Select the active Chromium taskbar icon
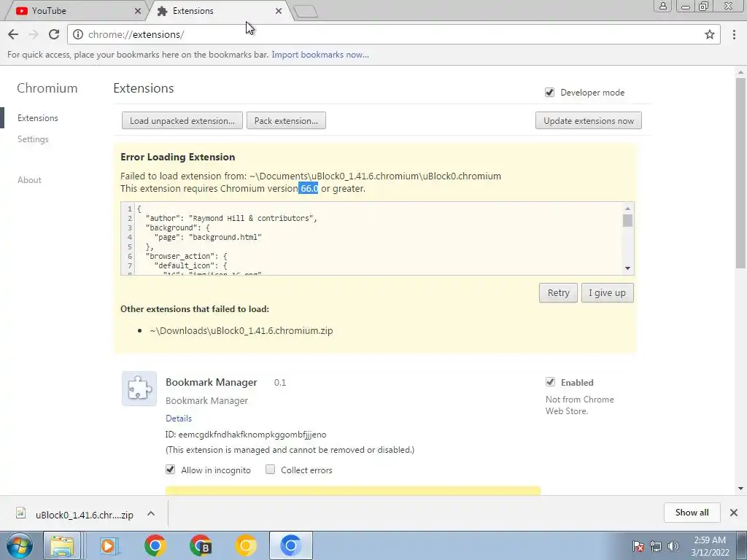 click(x=290, y=545)
